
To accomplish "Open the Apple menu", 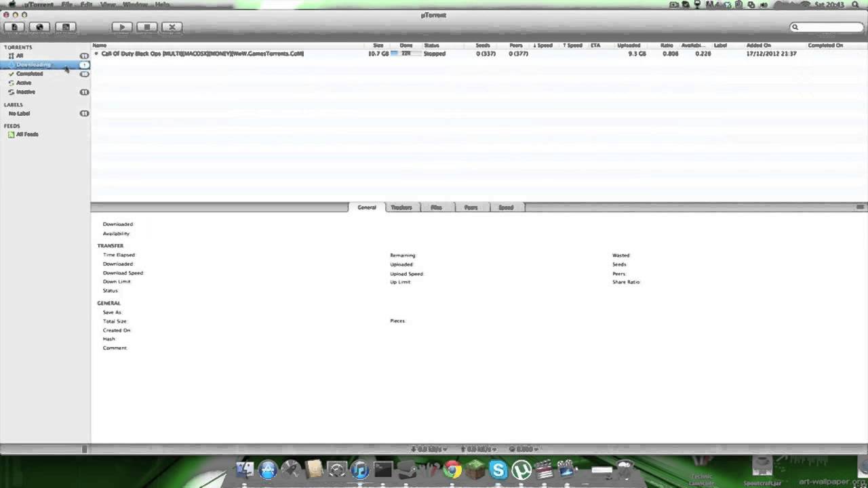I will [x=11, y=5].
